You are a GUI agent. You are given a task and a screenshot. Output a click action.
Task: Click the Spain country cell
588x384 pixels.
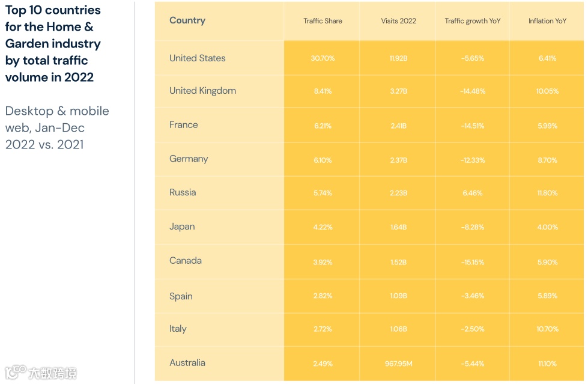point(181,296)
